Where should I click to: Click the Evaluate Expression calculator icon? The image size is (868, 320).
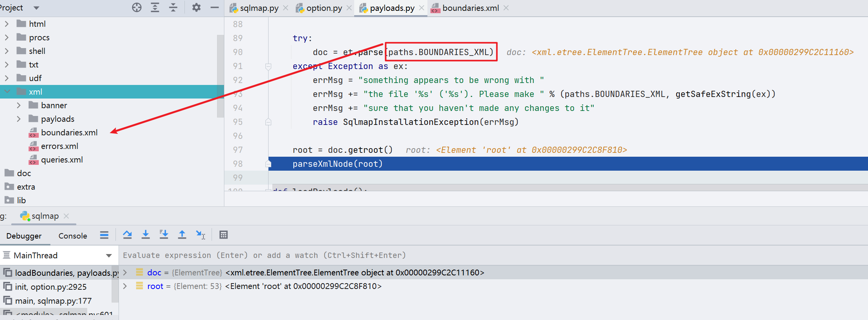[x=224, y=235]
